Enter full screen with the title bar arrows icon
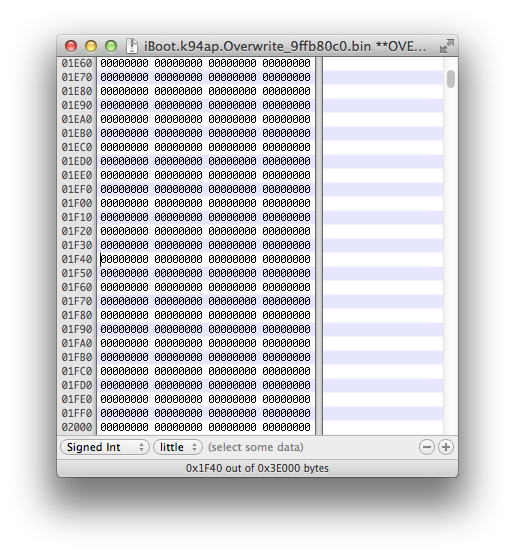The height and width of the screenshot is (556, 515). tap(447, 46)
